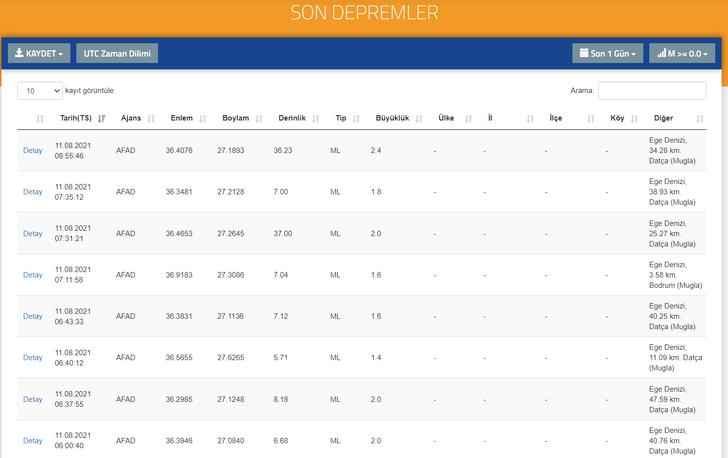Viewport: 728px width, 458px height.
Task: Select longitude 27.2645 cell
Action: pyautogui.click(x=231, y=234)
